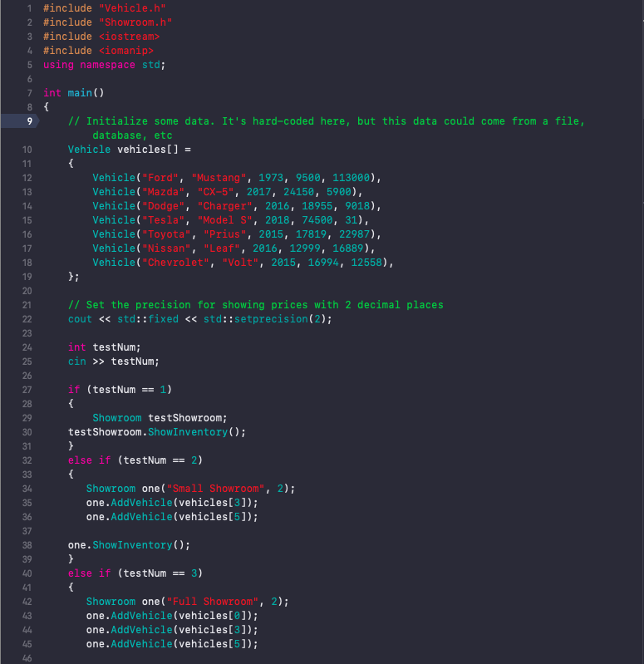Click the "Volt" string literal
The image size is (644, 664).
tap(240, 263)
